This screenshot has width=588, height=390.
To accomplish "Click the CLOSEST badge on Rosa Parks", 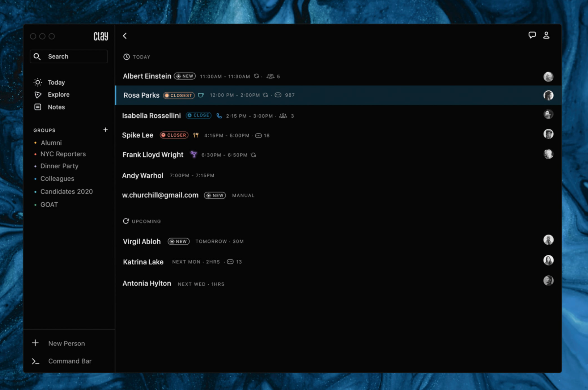I will click(x=179, y=96).
